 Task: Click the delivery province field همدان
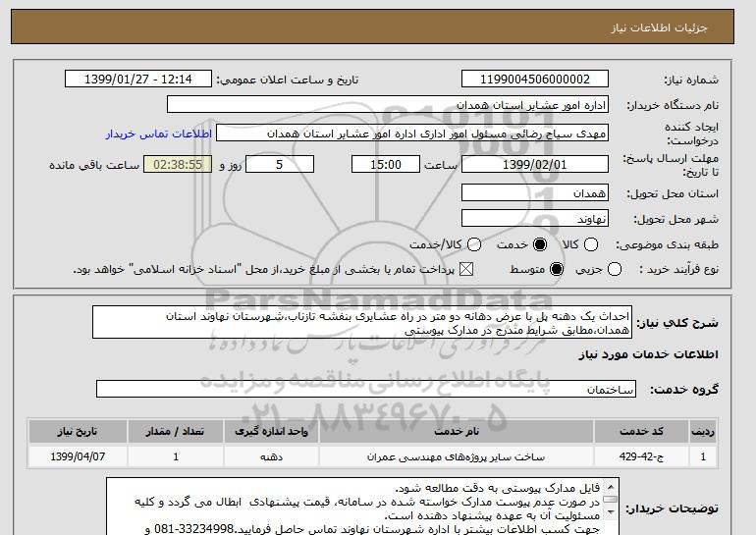[535, 193]
